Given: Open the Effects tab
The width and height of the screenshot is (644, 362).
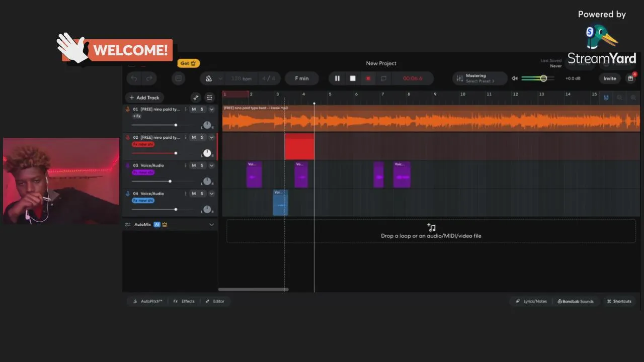Looking at the screenshot, I should [x=184, y=301].
